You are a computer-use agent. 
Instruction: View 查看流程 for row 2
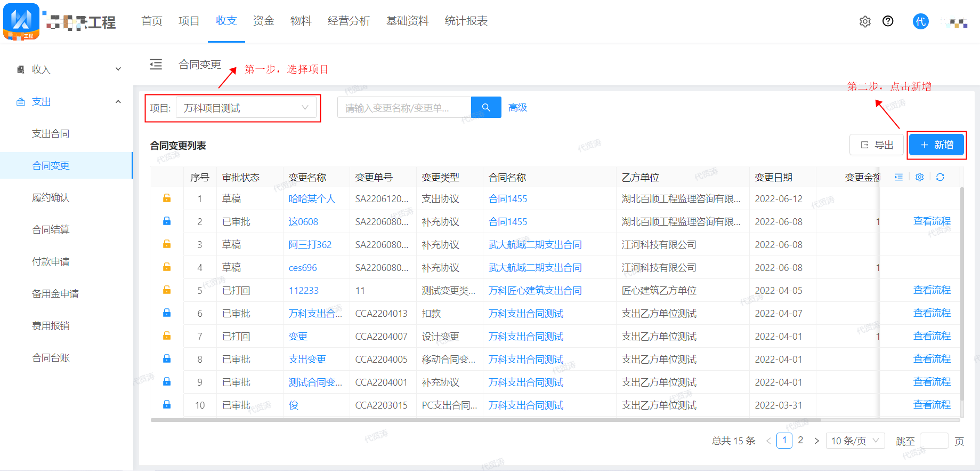932,221
